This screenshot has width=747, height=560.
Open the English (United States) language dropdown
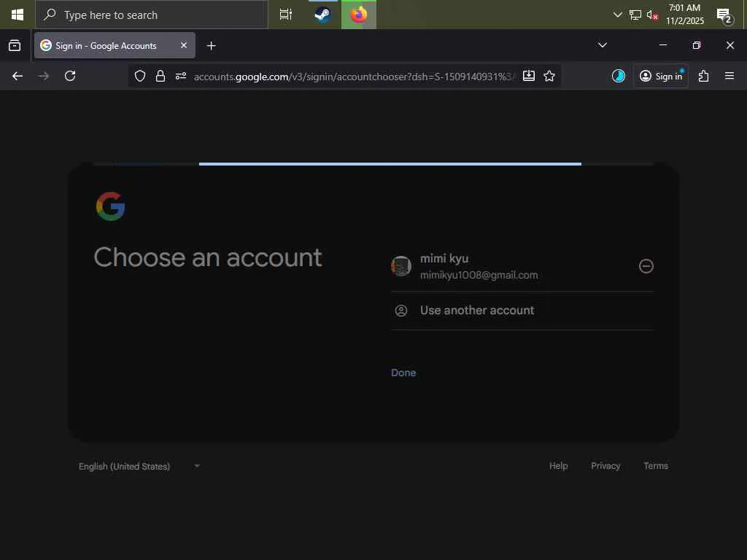pyautogui.click(x=139, y=466)
